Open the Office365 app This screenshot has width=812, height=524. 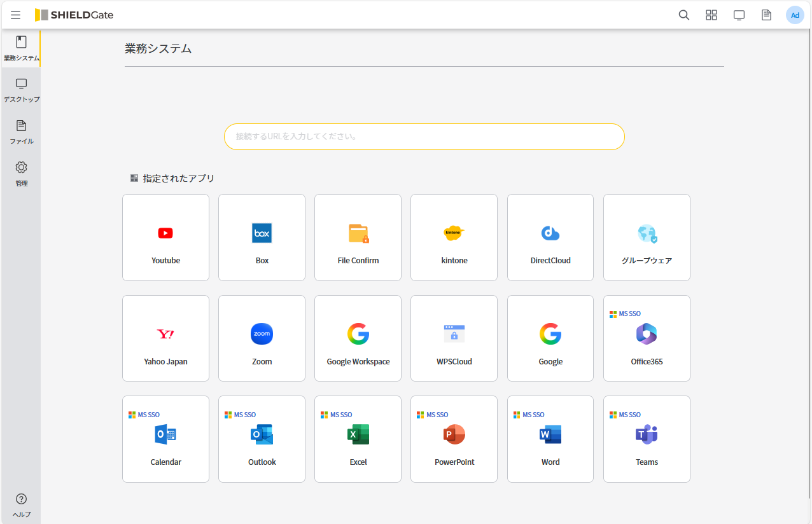(x=647, y=338)
